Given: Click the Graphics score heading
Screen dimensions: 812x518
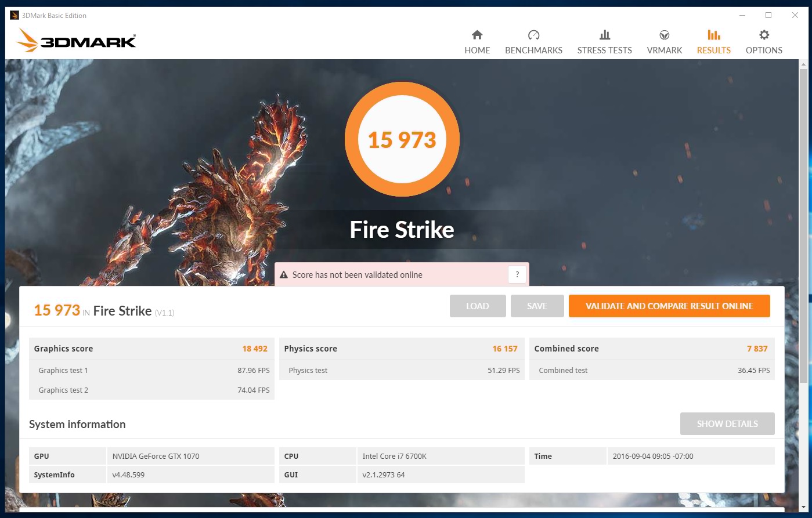Looking at the screenshot, I should (63, 349).
